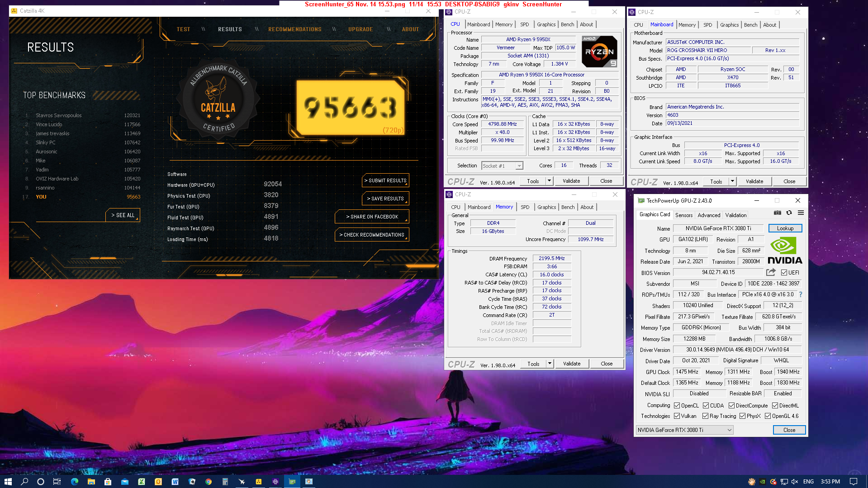This screenshot has height=488, width=868.
Task: Open the About tab in Catzilla
Action: pos(410,29)
